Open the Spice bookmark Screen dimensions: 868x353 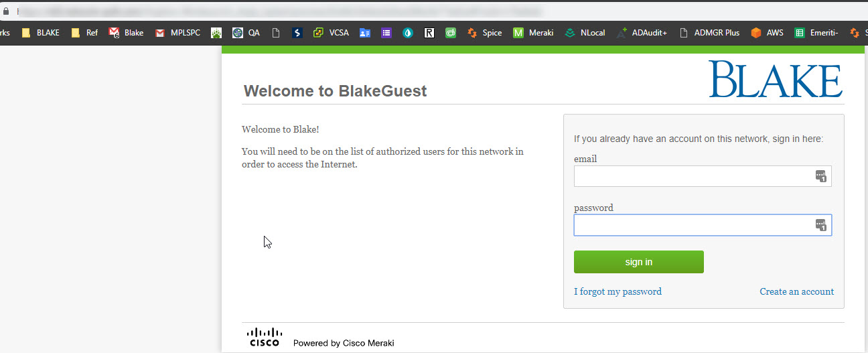(484, 32)
